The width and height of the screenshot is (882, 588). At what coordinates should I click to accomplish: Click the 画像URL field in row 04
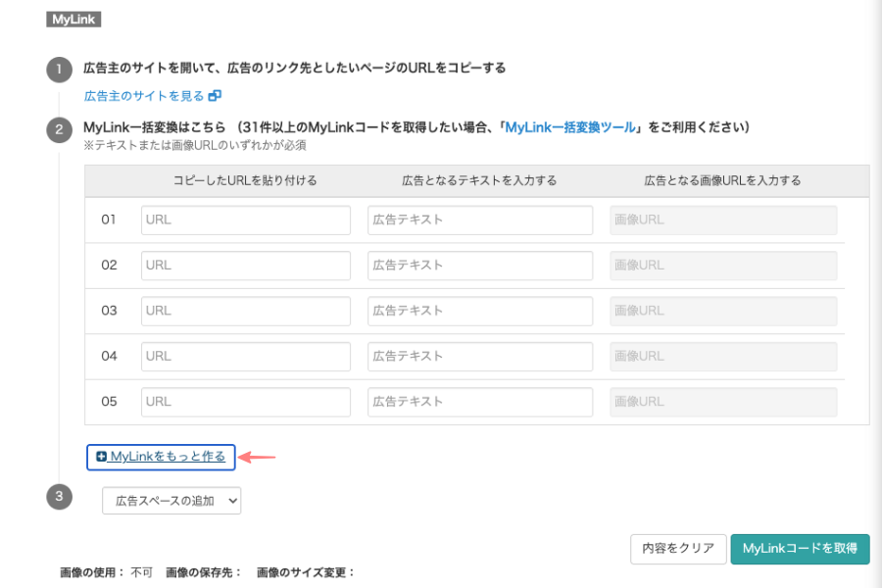tap(723, 357)
